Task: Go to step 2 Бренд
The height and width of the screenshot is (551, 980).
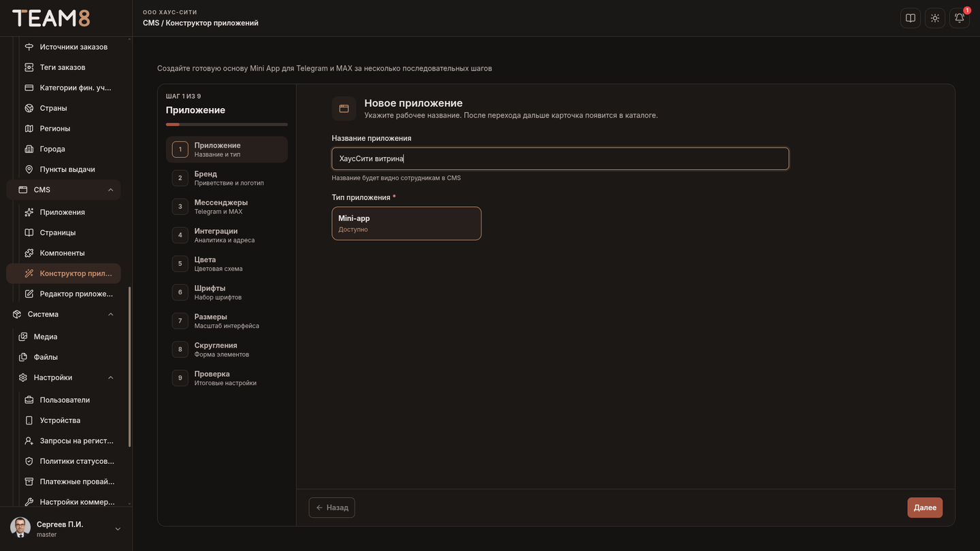Action: 227,178
